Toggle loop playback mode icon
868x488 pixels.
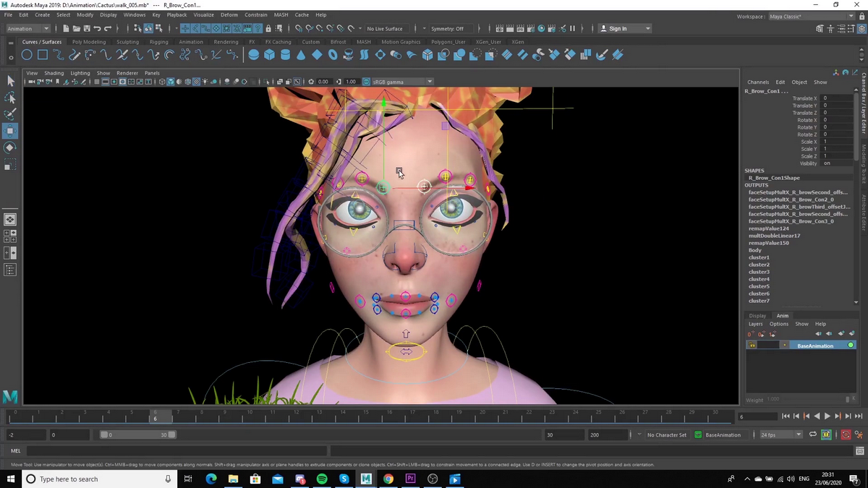pyautogui.click(x=812, y=435)
